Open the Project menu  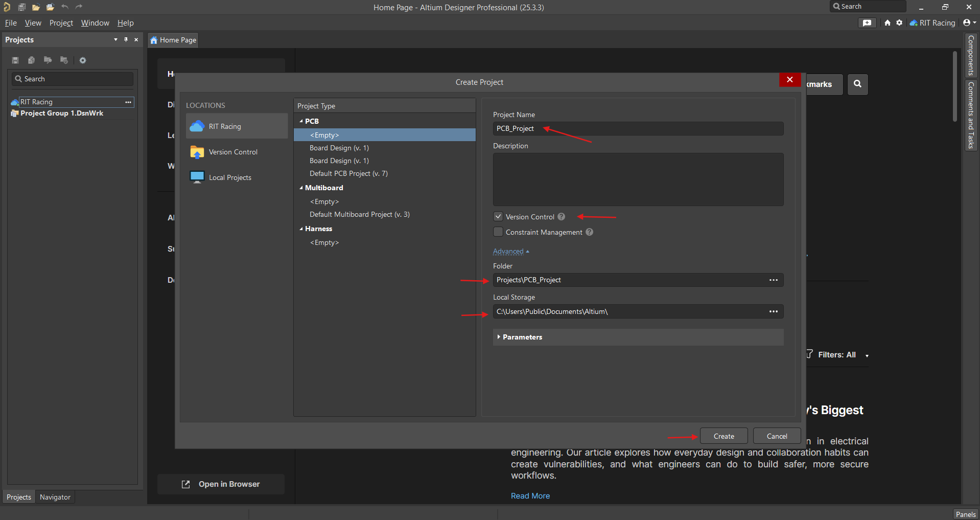pos(61,22)
